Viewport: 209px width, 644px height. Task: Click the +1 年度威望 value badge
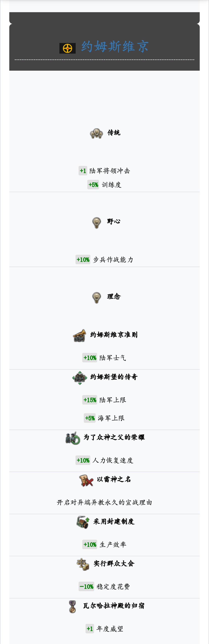point(90,629)
